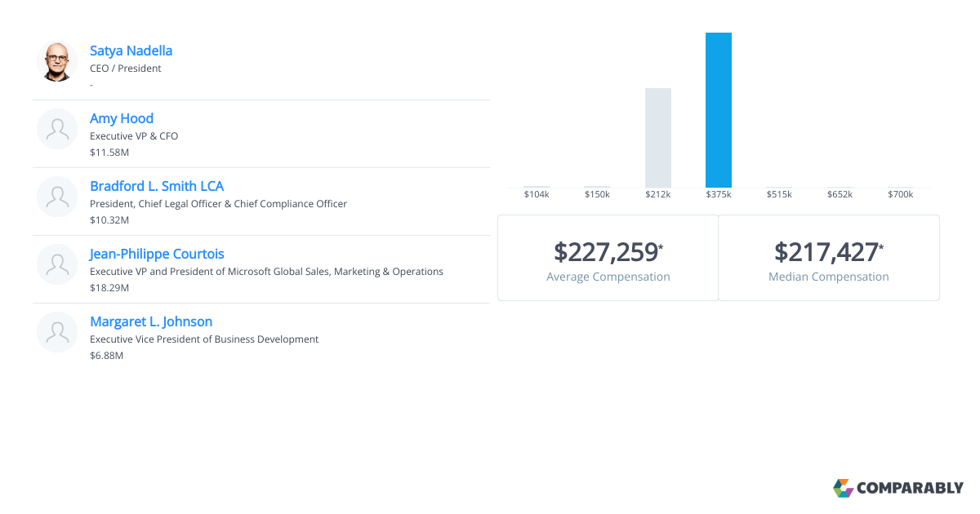
Task: Click the $217,427 median compensation figure
Action: [x=829, y=252]
